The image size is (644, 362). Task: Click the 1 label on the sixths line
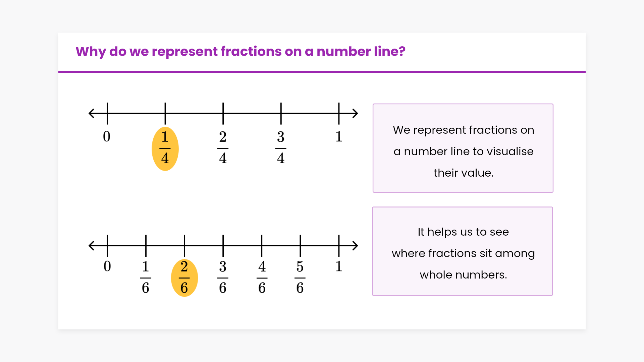(339, 266)
